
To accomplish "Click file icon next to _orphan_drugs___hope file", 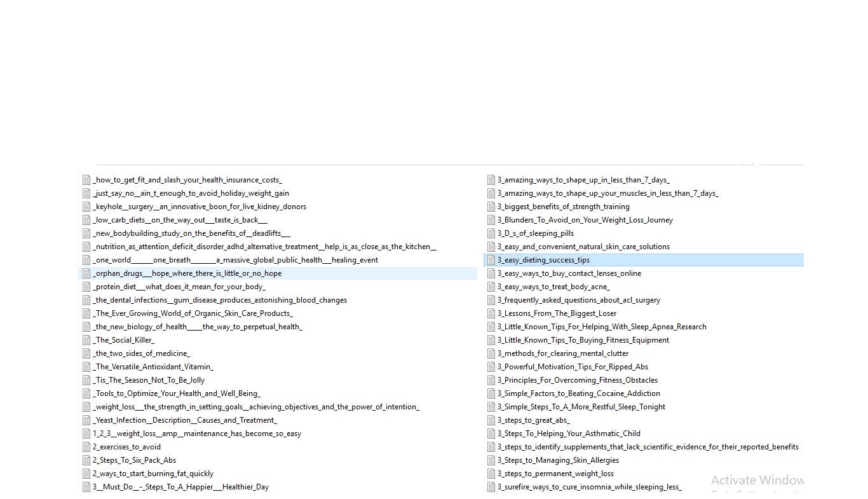I will coord(86,273).
